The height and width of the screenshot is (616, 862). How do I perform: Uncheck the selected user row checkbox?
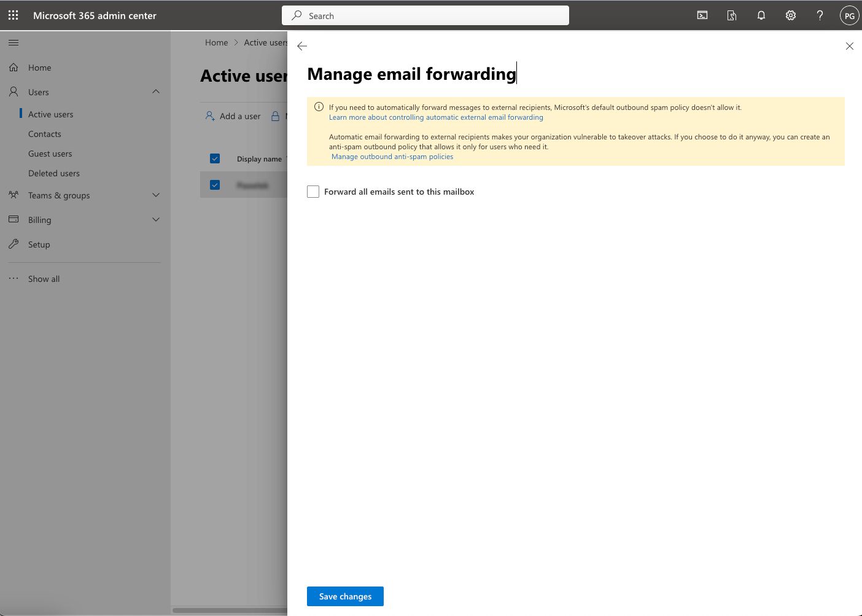[x=215, y=185]
